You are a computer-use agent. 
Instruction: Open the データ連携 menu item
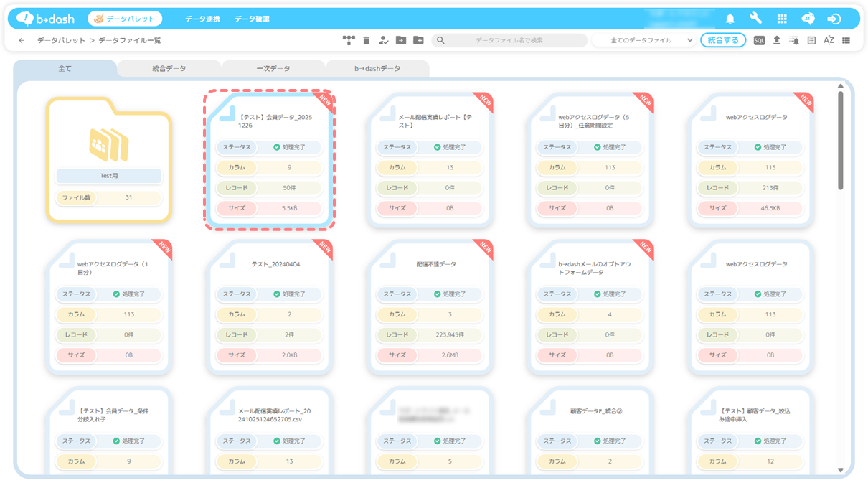coord(202,19)
